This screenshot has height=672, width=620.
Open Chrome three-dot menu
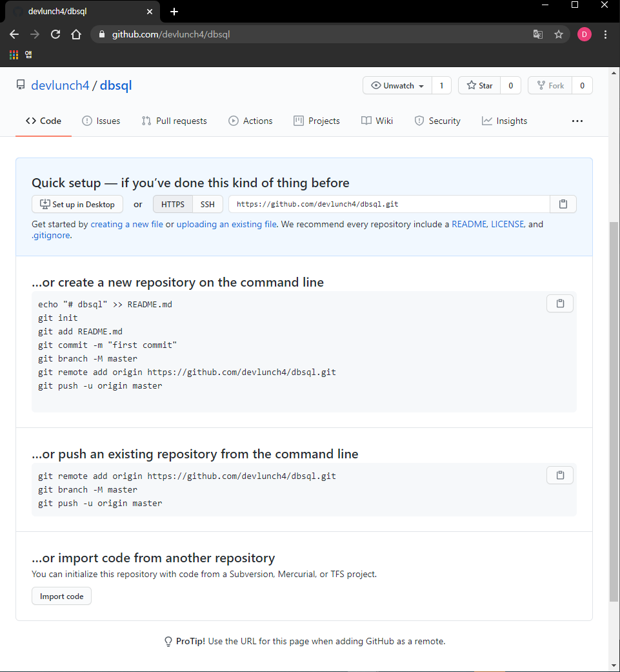click(x=605, y=34)
